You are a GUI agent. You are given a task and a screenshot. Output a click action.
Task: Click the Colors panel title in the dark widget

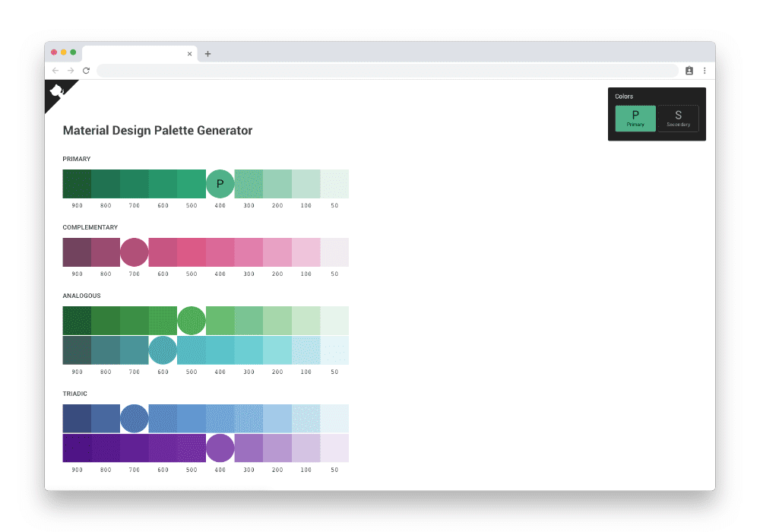coord(624,97)
